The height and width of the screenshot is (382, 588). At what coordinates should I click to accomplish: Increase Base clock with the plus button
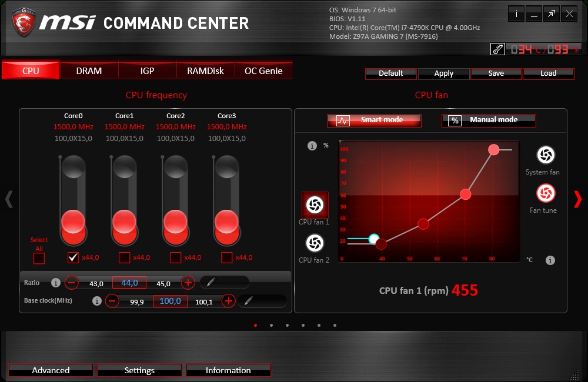pyautogui.click(x=228, y=301)
